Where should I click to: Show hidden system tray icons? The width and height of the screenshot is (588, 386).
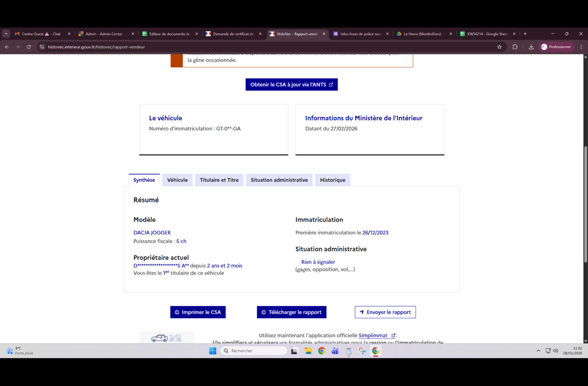(539, 351)
